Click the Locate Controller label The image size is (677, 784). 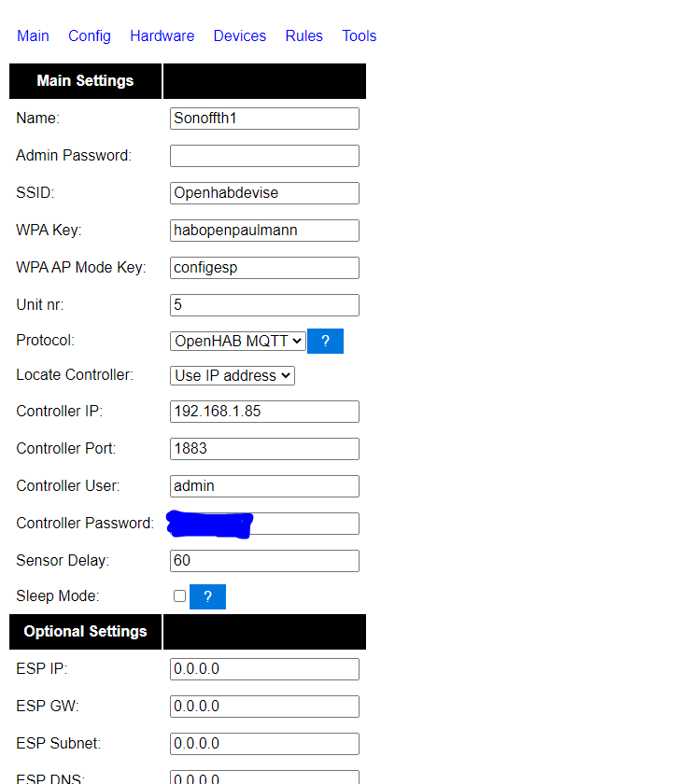[75, 374]
